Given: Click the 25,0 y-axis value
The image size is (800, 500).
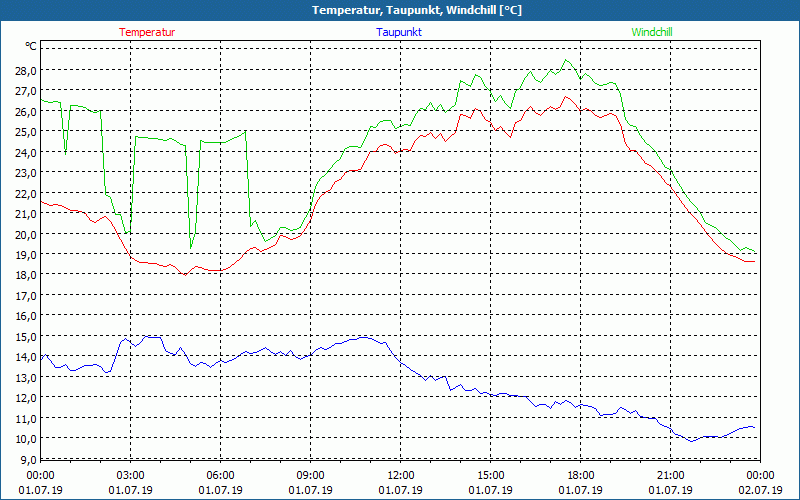Looking at the screenshot, I should [x=26, y=132].
